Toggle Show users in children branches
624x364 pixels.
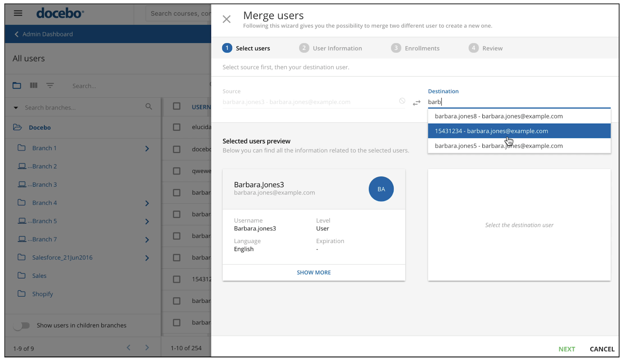(x=21, y=325)
